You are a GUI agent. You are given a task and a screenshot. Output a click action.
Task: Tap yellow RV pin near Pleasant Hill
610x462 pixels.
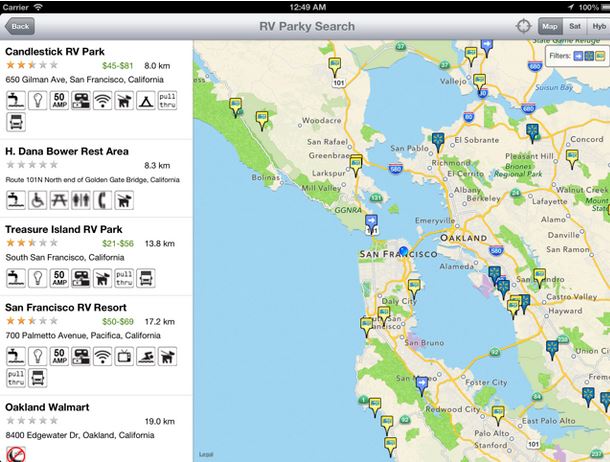(x=572, y=159)
